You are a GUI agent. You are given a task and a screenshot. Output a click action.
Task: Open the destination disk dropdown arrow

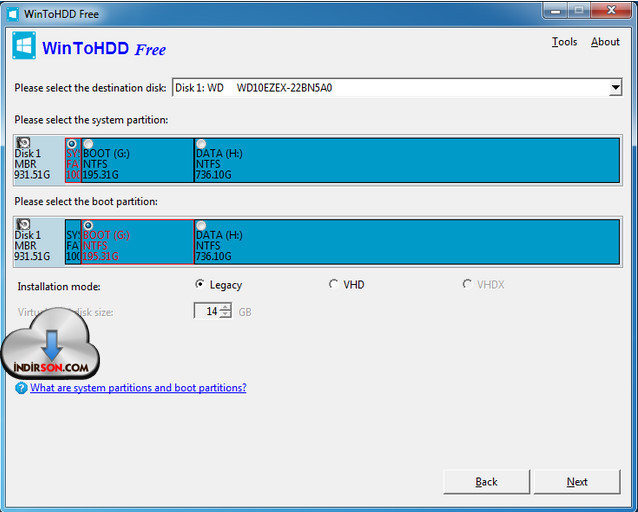click(x=615, y=88)
